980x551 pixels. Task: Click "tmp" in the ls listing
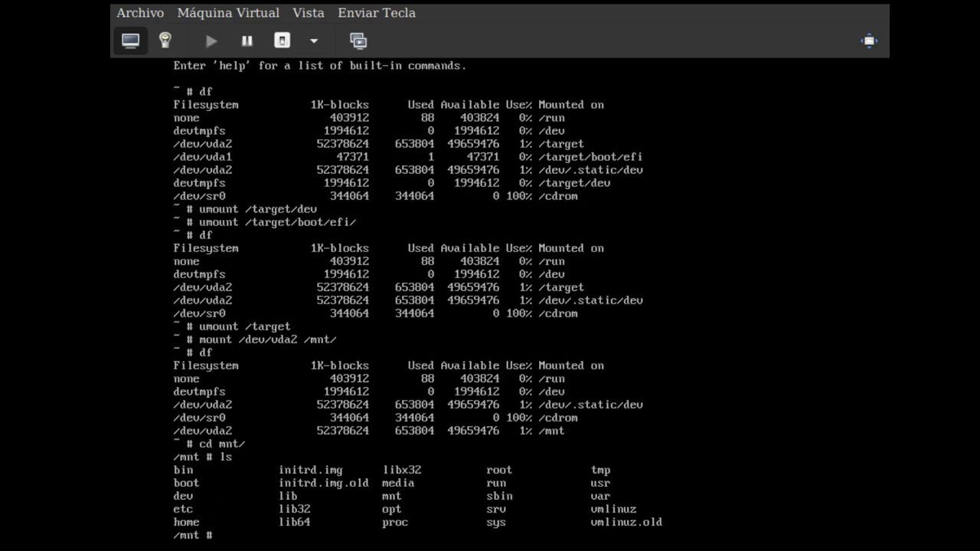pyautogui.click(x=601, y=470)
